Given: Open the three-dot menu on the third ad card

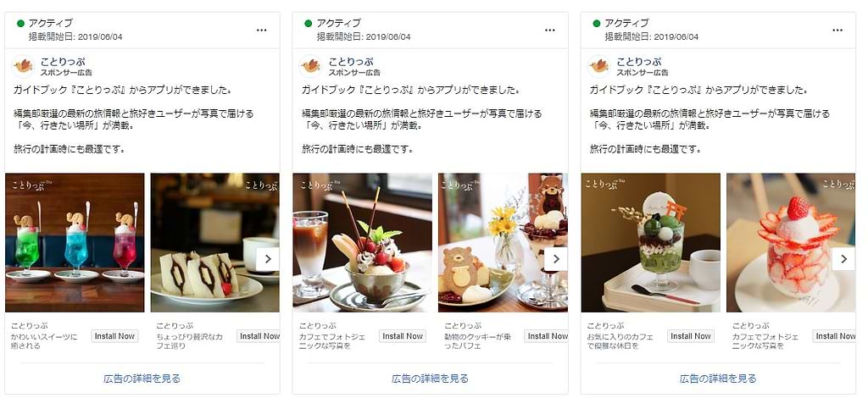Looking at the screenshot, I should coord(837,30).
